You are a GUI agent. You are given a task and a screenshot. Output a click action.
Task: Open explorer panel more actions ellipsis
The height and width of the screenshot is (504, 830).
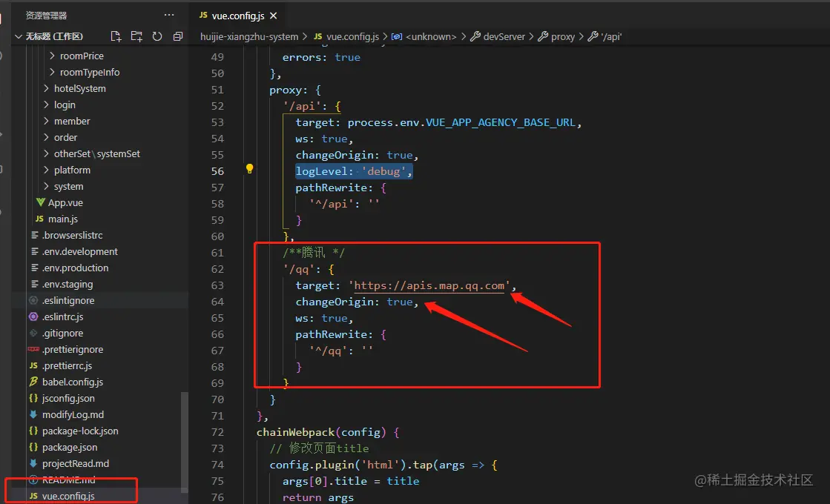(169, 15)
